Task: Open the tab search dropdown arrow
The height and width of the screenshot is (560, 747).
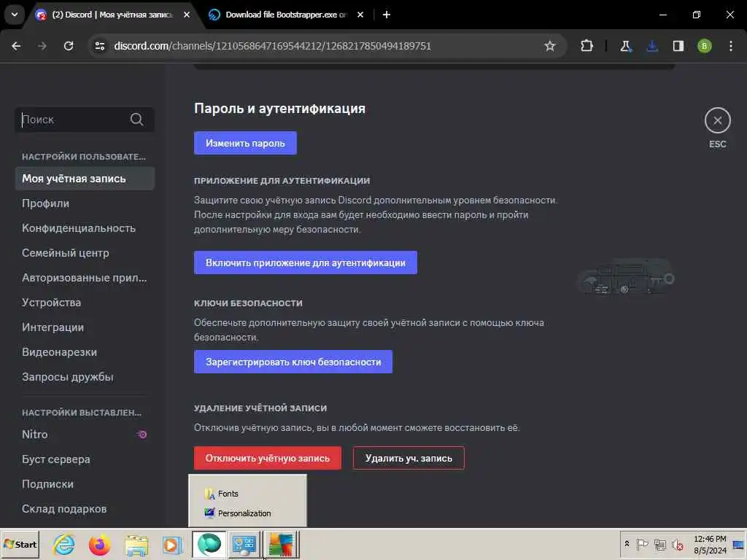Action: click(x=15, y=15)
